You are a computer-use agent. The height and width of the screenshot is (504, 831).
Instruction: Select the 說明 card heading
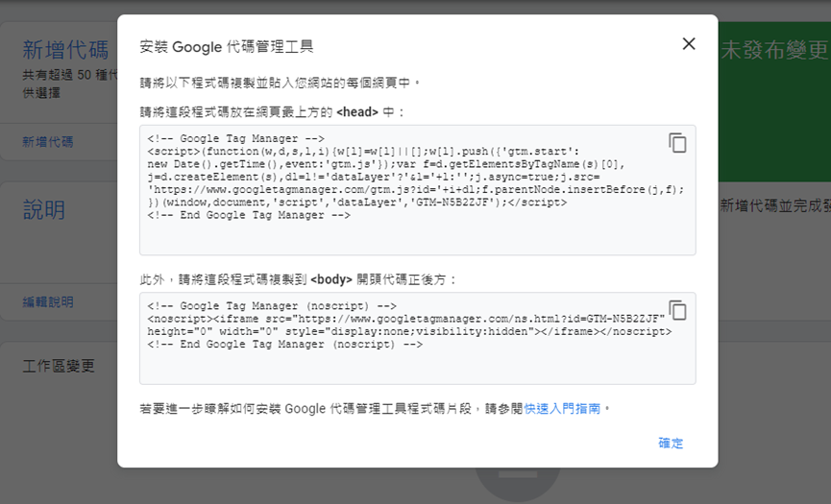(44, 210)
